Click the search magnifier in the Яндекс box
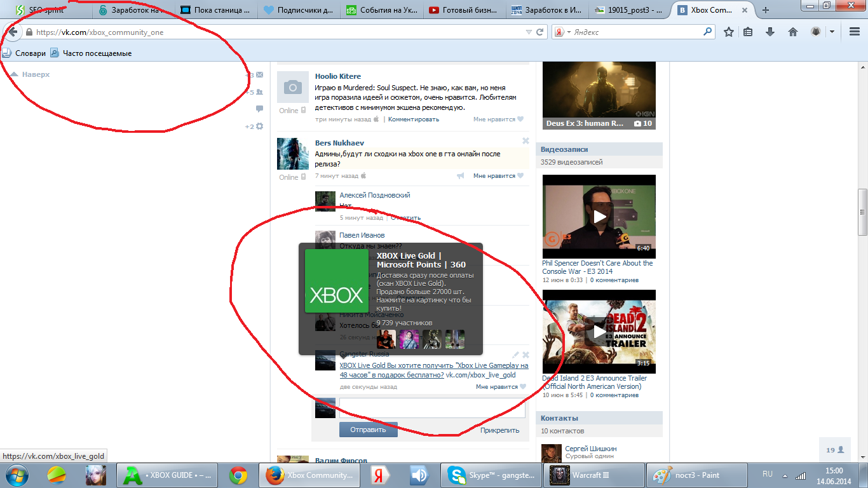The width and height of the screenshot is (868, 488). (707, 32)
